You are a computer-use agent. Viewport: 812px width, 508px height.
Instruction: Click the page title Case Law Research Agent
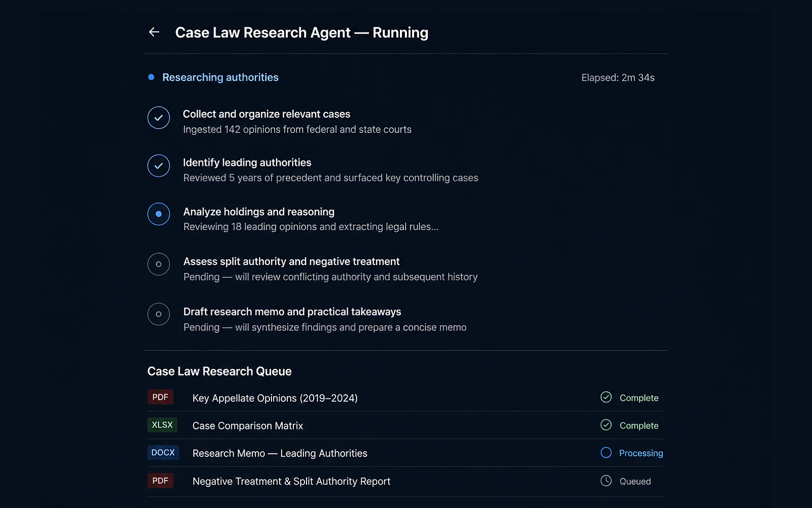click(x=301, y=33)
